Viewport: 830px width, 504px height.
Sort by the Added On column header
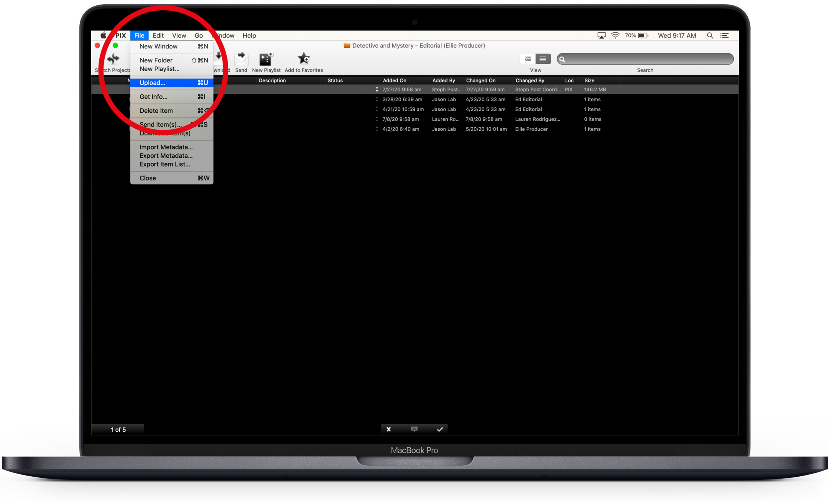394,80
